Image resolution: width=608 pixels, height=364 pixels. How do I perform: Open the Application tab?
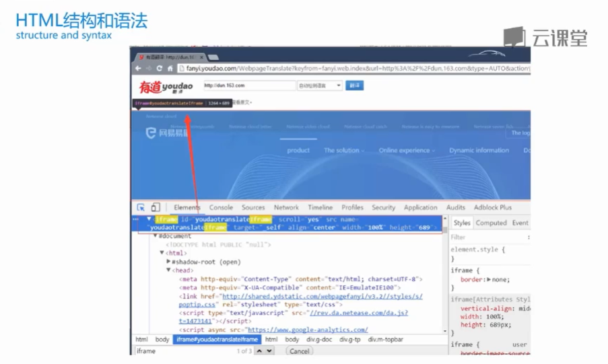(420, 207)
